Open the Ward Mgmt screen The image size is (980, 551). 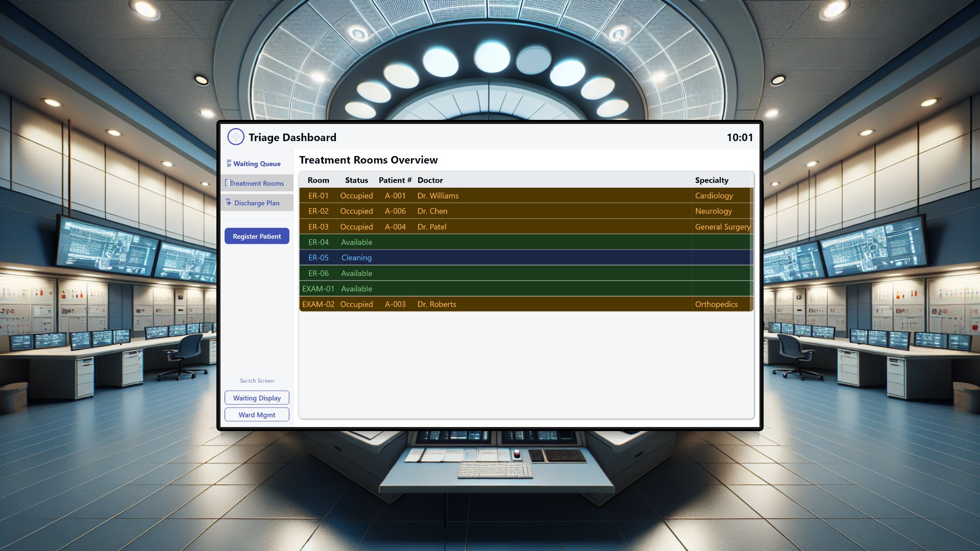[257, 414]
